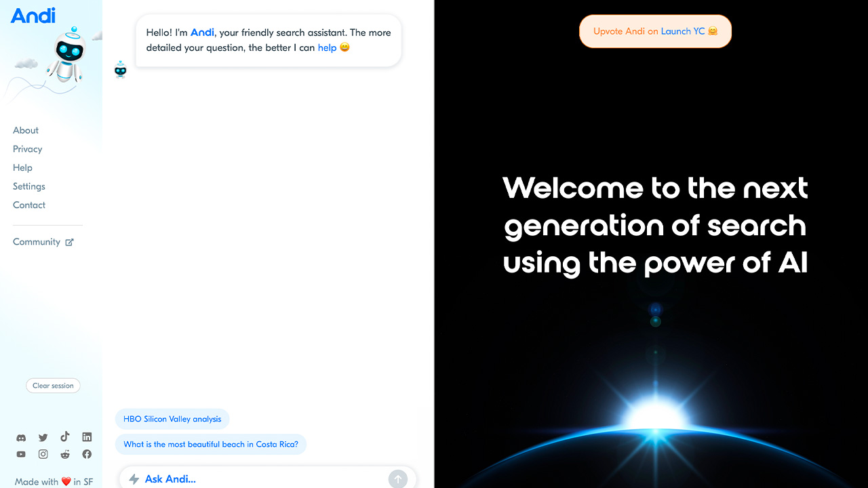Open the YouTube channel icon

click(x=21, y=454)
